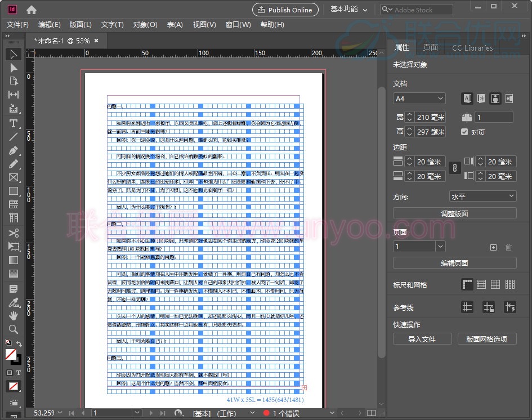Select the Gradient Feather tool
The image size is (532, 420).
14,274
